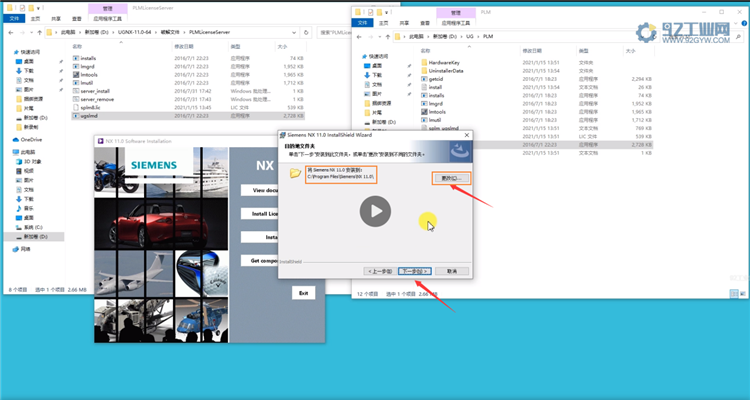
Task: Open quick access toolbar dropdown in PLM window
Action: [386, 12]
